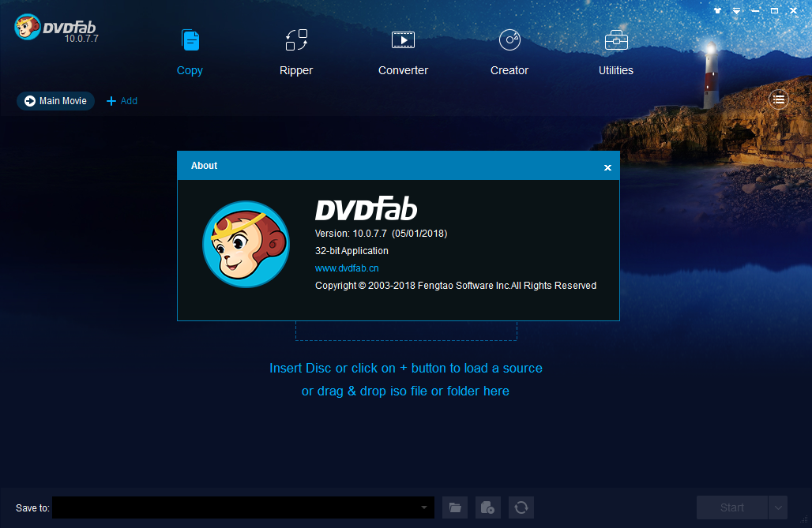
Task: Click the DVDFab monkey logo in header
Action: pos(28,27)
